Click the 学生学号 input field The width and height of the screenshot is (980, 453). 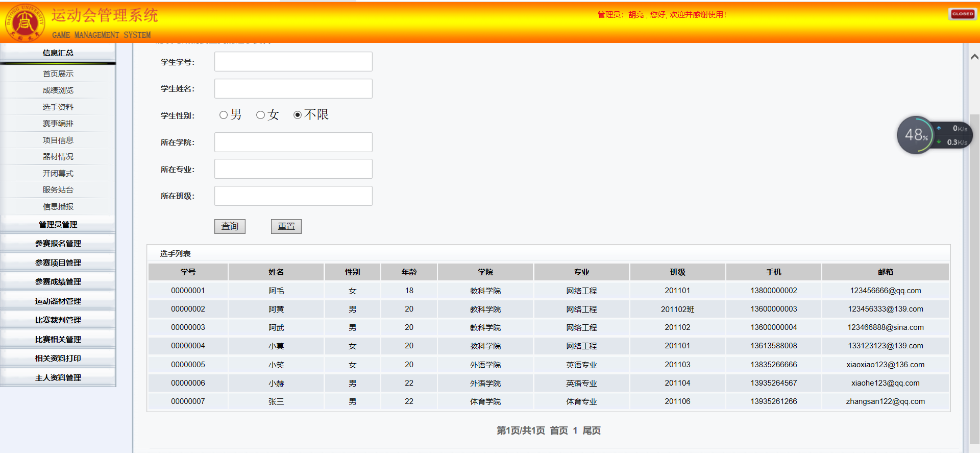[x=293, y=62]
